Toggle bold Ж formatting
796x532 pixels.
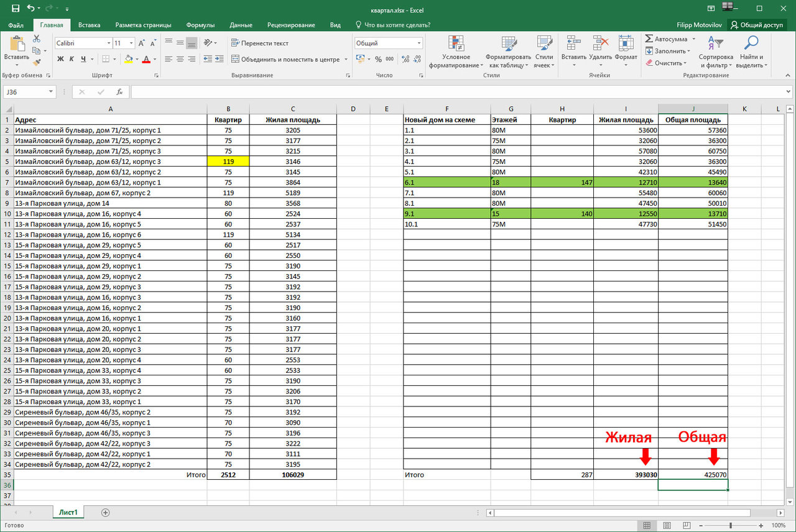pos(60,59)
